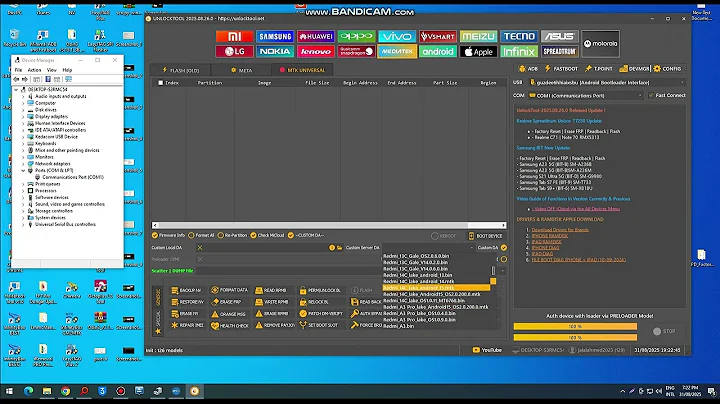This screenshot has height=404, width=720.
Task: Click the Set Boot Slot function
Action: coord(319,325)
